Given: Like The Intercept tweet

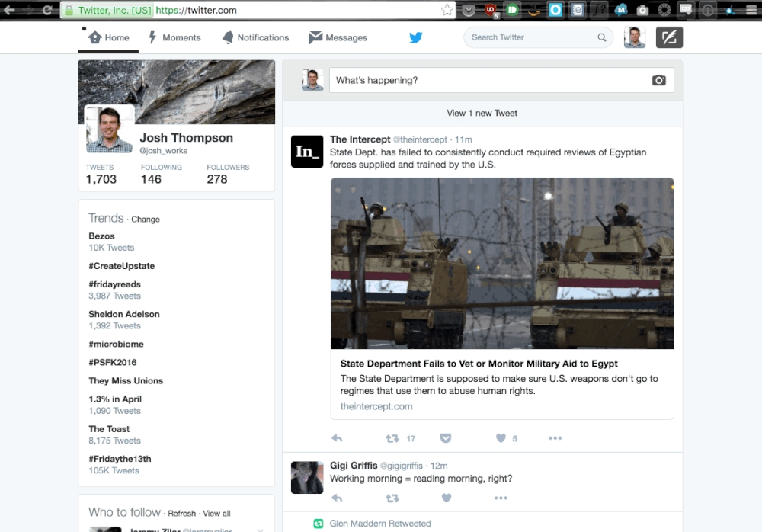Looking at the screenshot, I should (x=501, y=438).
